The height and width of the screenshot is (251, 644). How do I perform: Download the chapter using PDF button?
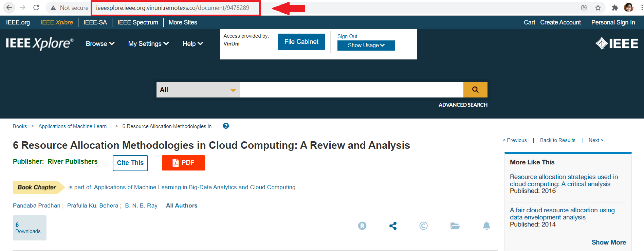tap(183, 163)
